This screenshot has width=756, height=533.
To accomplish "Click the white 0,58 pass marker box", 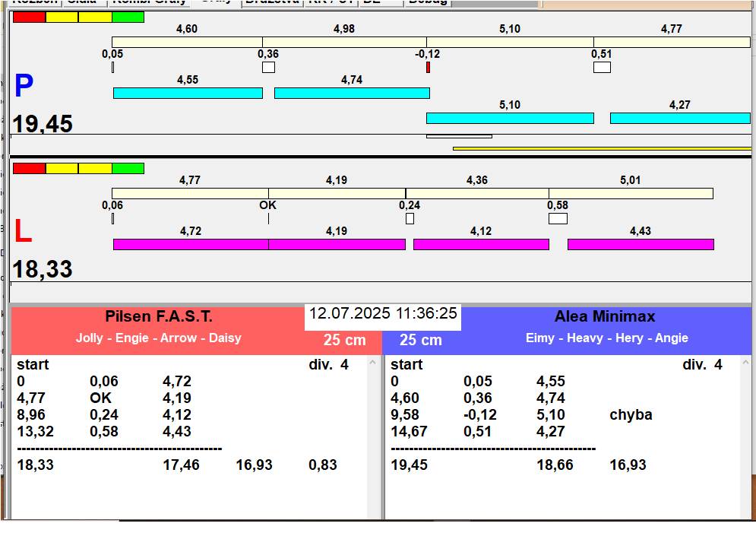I will pyautogui.click(x=558, y=219).
